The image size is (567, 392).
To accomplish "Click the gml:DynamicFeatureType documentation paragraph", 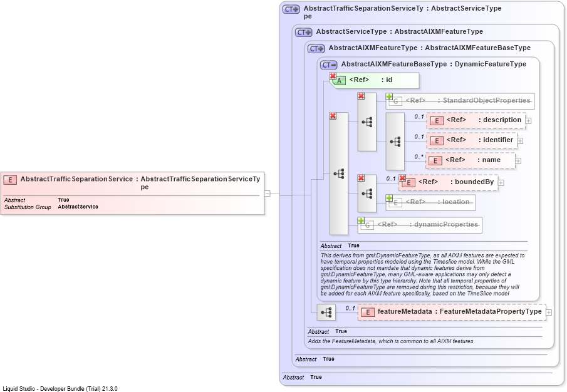I will (422, 274).
